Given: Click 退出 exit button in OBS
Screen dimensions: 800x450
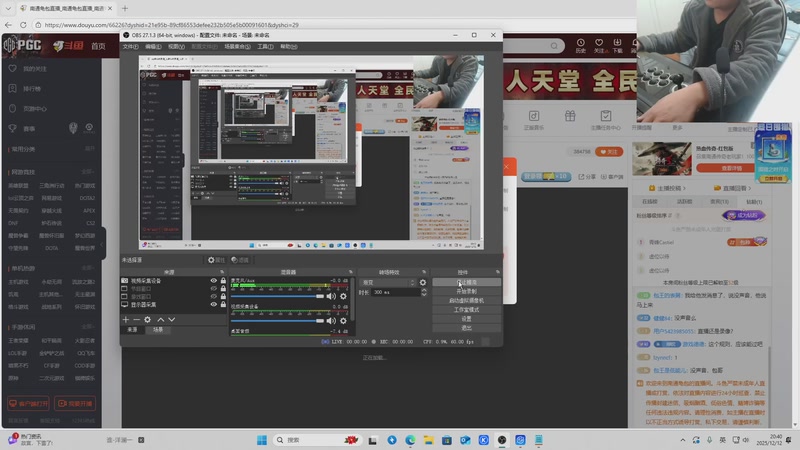Looking at the screenshot, I should tap(466, 328).
